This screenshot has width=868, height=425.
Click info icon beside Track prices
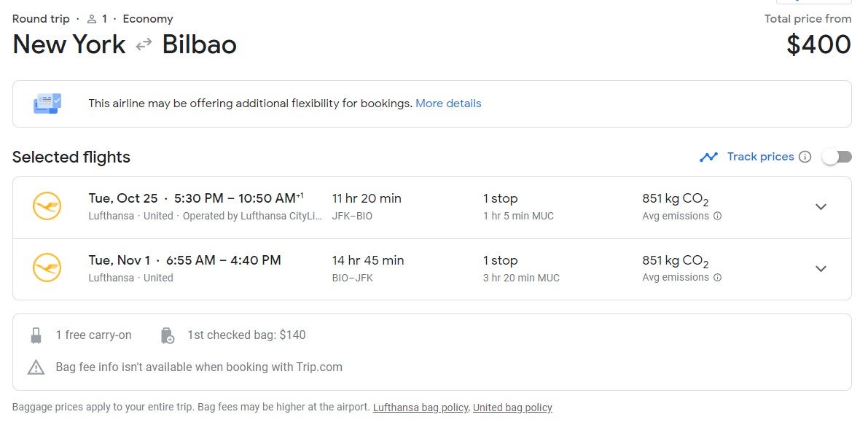805,157
